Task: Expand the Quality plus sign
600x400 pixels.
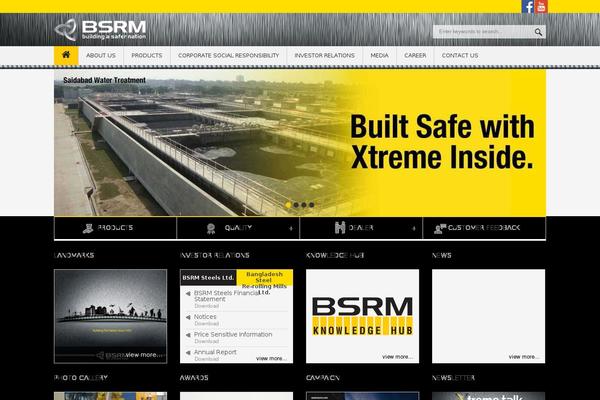Action: tap(291, 229)
